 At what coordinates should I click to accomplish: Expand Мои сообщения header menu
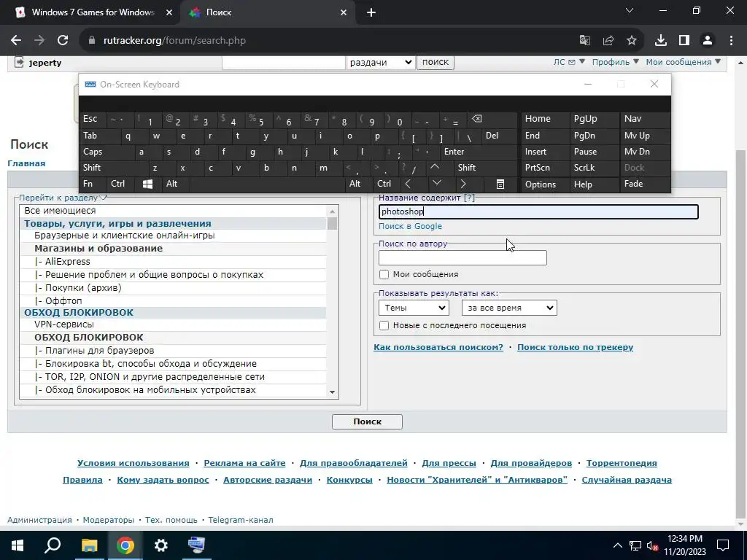(x=683, y=62)
